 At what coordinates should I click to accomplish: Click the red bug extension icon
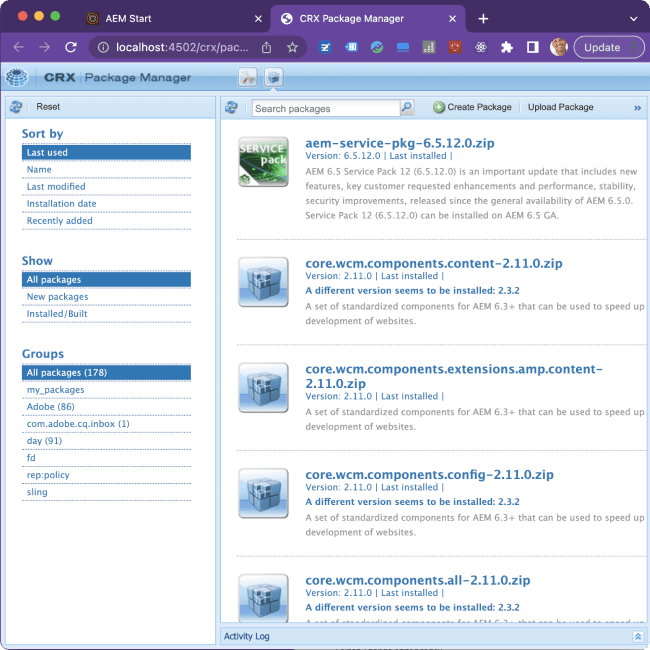(455, 48)
